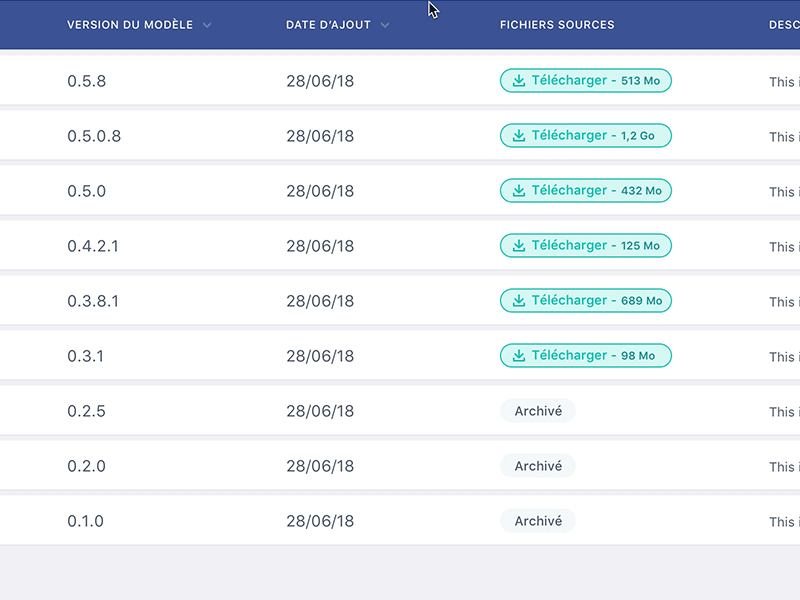Click the Archivé badge for version 0.2.0

coord(537,465)
